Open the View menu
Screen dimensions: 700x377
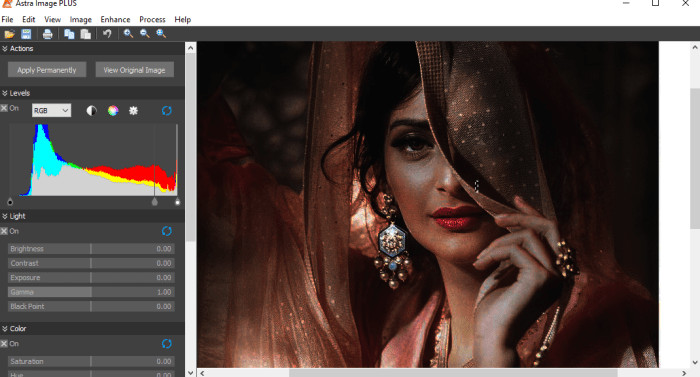(52, 20)
